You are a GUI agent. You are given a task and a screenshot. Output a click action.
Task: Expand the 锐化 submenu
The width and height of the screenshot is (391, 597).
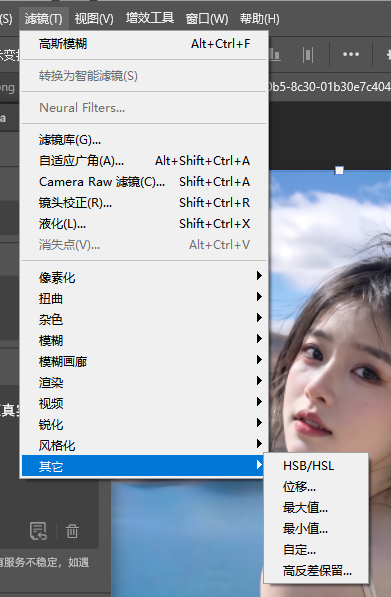pos(145,424)
